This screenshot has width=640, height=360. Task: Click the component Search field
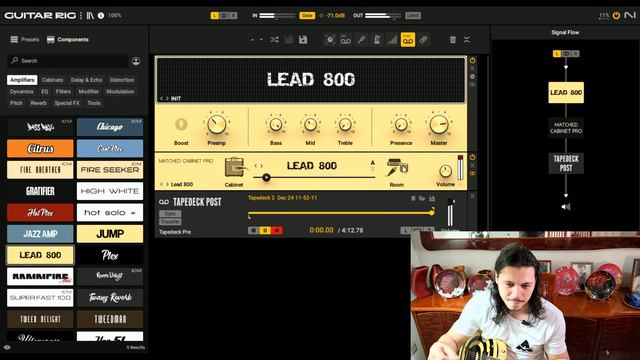click(x=67, y=61)
